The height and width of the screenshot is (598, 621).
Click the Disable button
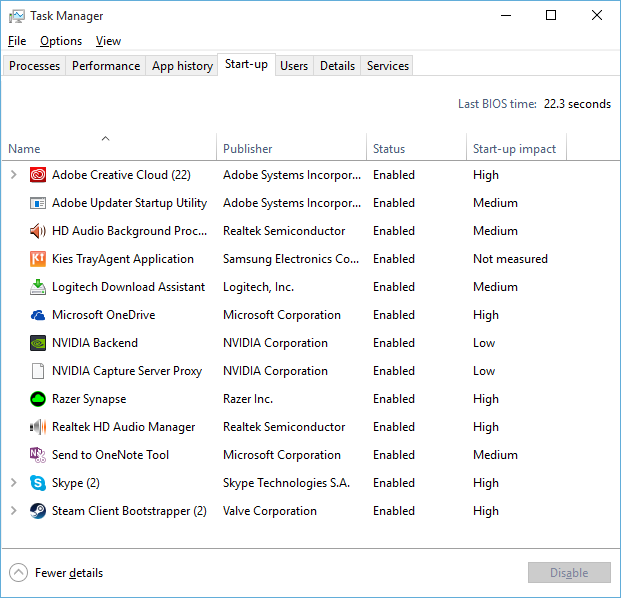point(569,573)
